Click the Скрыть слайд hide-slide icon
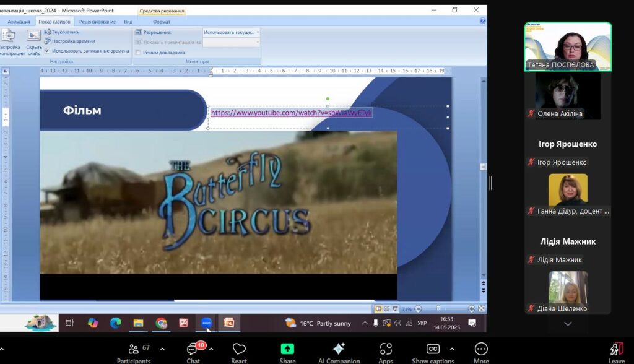Screen dimensions: 634x364 click(34, 37)
